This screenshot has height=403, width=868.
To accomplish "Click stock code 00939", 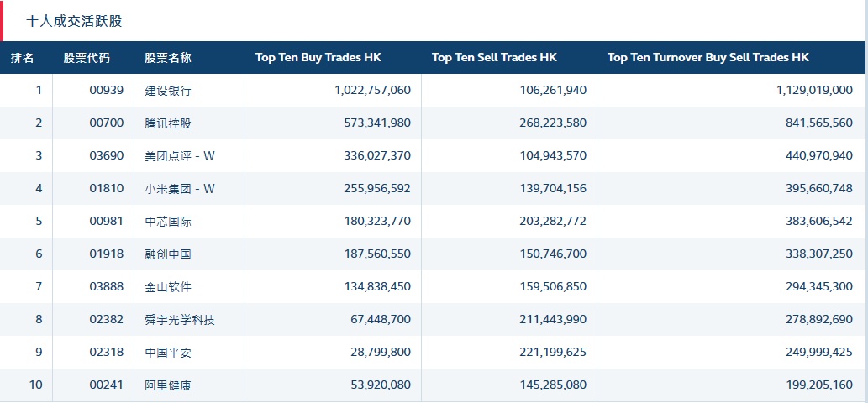I will click(x=106, y=91).
